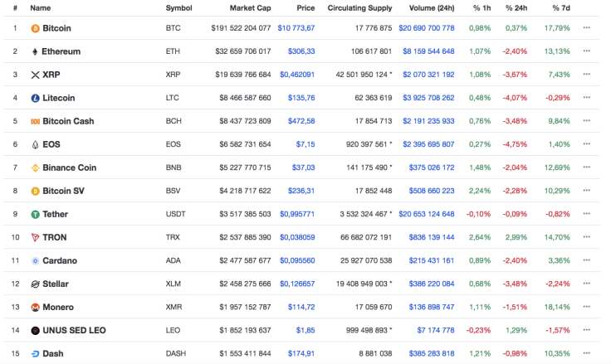Select Monero 7d change 18,14%
Screen dimensions: 611x364
(557, 307)
